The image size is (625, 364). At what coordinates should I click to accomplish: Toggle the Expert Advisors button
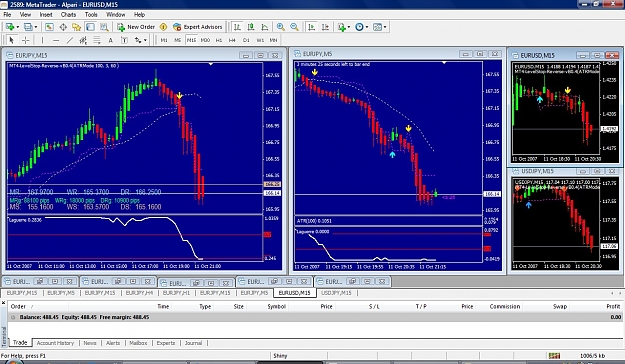(x=198, y=27)
